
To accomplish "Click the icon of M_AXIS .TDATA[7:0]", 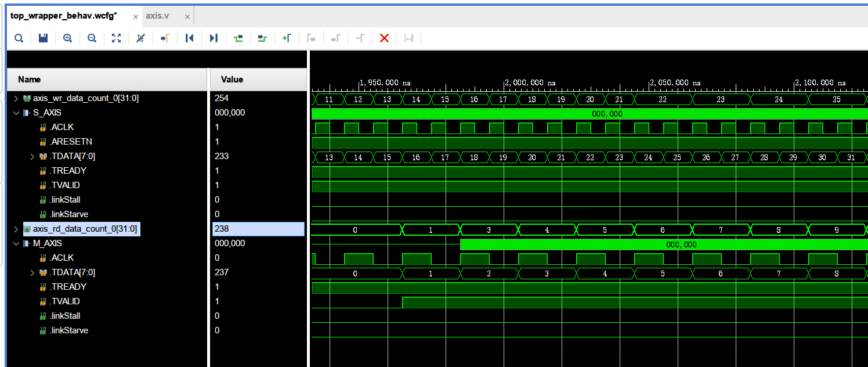I will 43,272.
